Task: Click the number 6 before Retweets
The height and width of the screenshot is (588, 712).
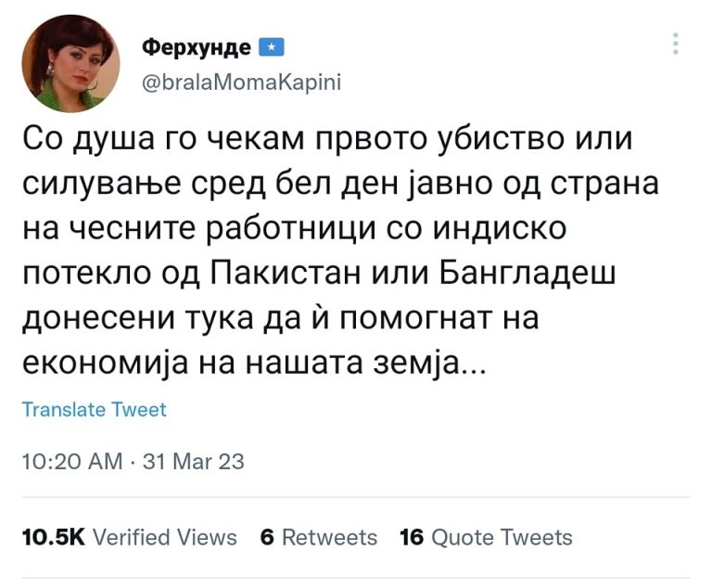Action: coord(267,537)
